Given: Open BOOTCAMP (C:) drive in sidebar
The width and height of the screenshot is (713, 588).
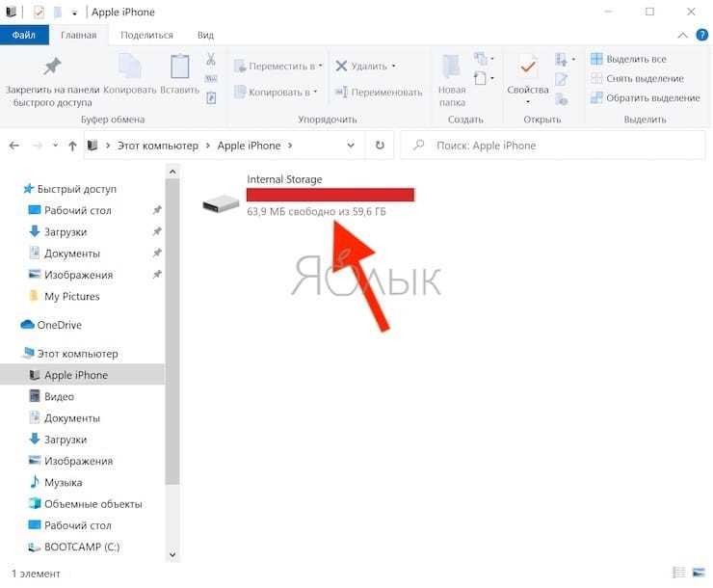Looking at the screenshot, I should 82,547.
